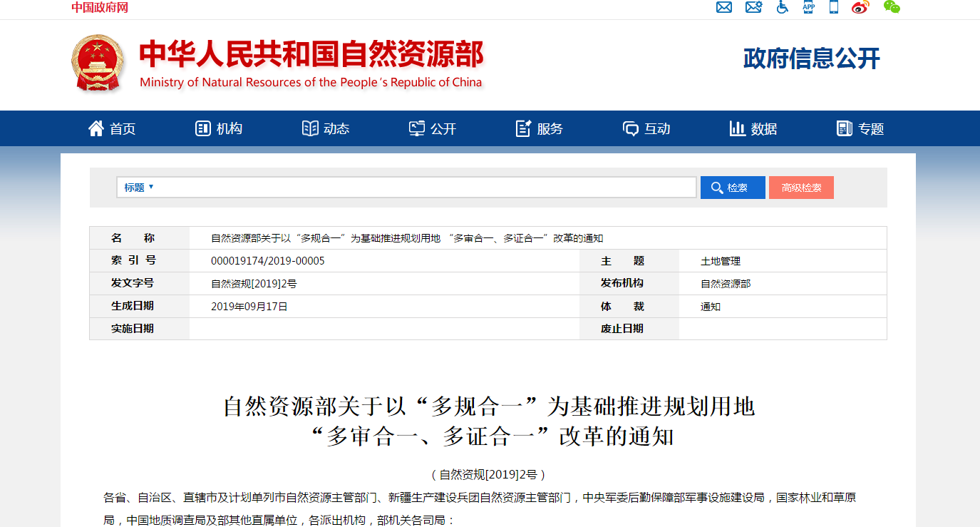980x527 pixels.
Task: Click the mobile phone version icon
Action: pos(833,7)
